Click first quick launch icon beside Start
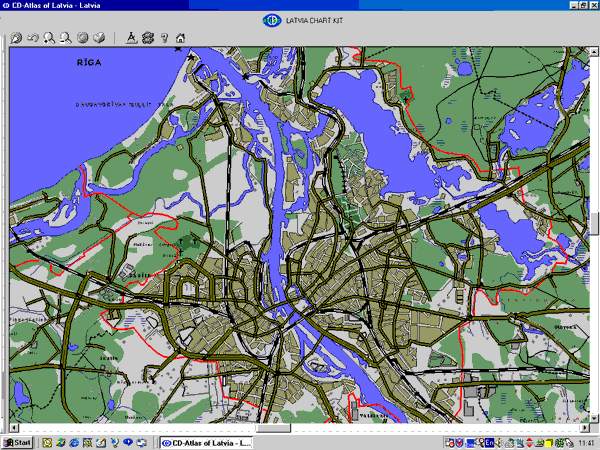 (47, 443)
